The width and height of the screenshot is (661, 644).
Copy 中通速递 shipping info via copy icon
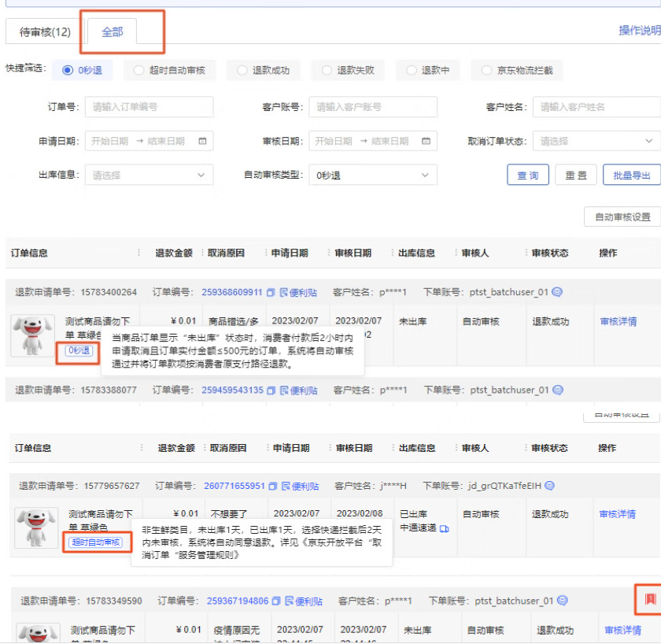[x=443, y=527]
